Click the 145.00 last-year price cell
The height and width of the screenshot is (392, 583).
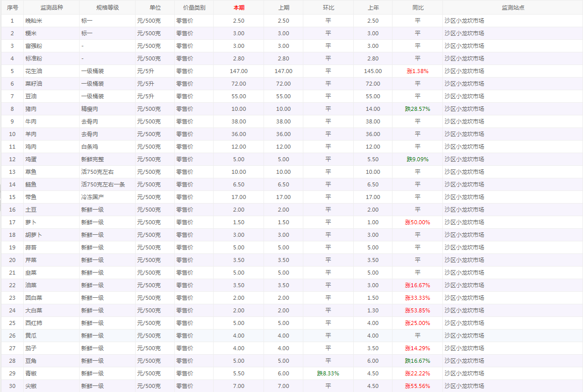(373, 71)
